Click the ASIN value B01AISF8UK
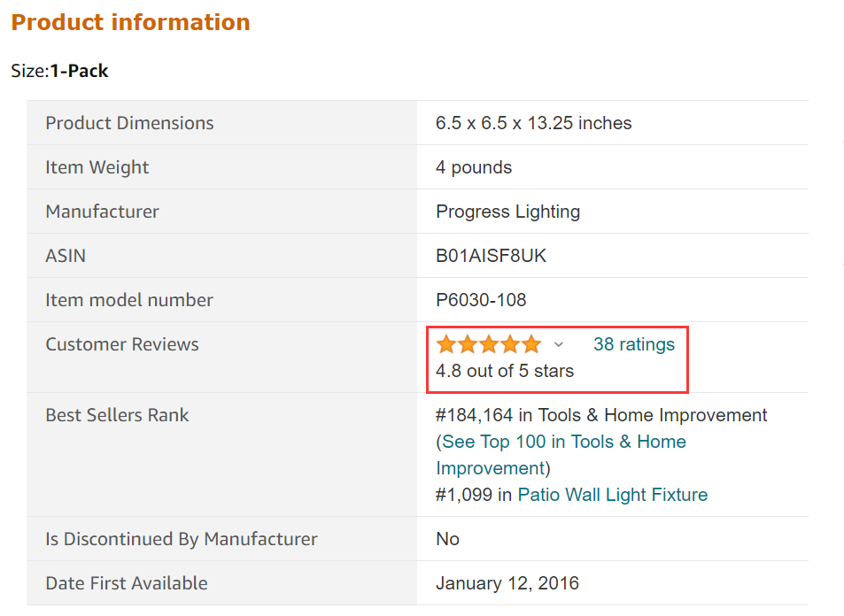Image resolution: width=844 pixels, height=616 pixels. click(491, 256)
